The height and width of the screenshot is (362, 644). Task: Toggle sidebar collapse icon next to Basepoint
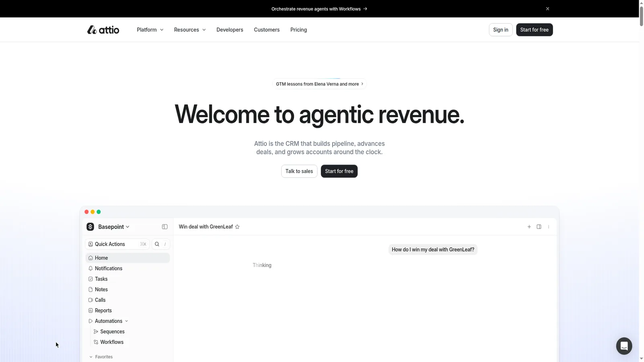[165, 227]
